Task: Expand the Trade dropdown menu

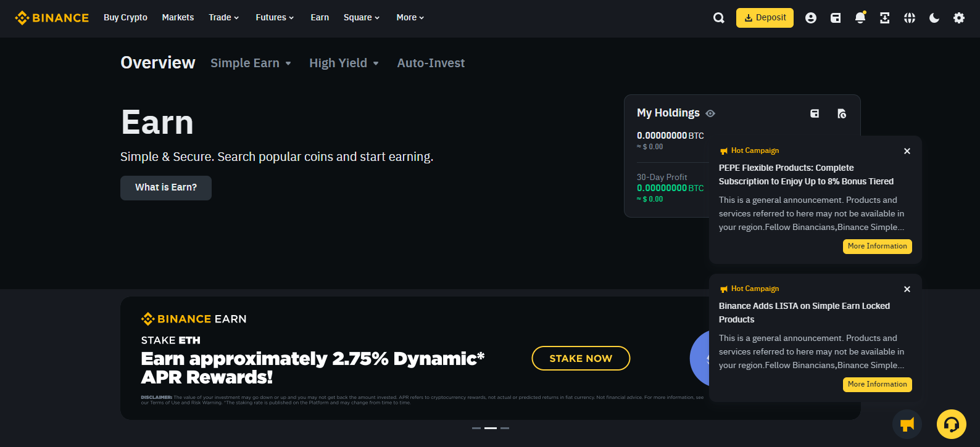Action: pyautogui.click(x=223, y=17)
